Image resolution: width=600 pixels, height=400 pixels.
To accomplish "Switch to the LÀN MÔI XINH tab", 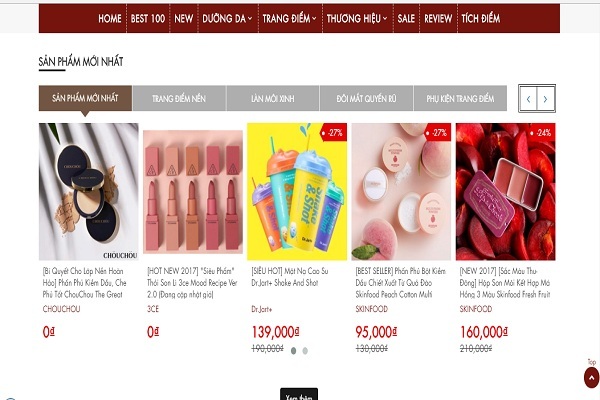I will pos(273,98).
